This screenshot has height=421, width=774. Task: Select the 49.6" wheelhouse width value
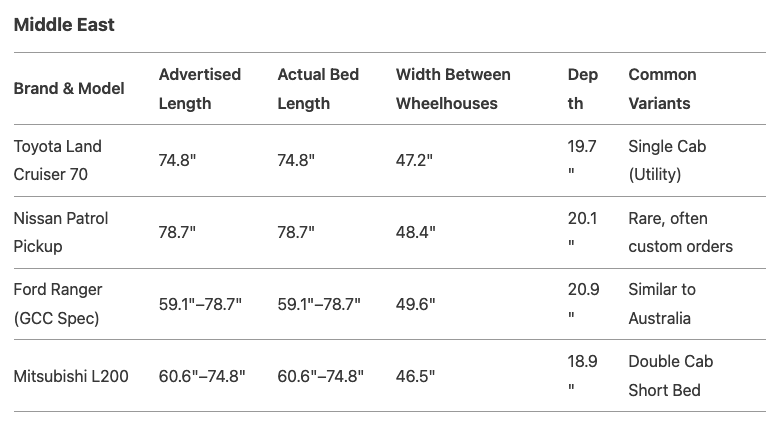(x=416, y=304)
